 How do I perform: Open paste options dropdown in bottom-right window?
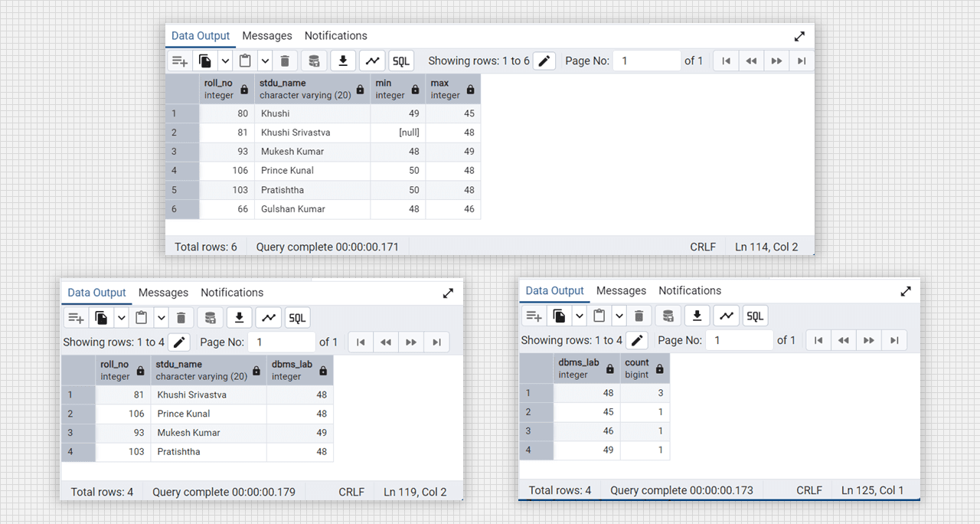click(x=619, y=316)
